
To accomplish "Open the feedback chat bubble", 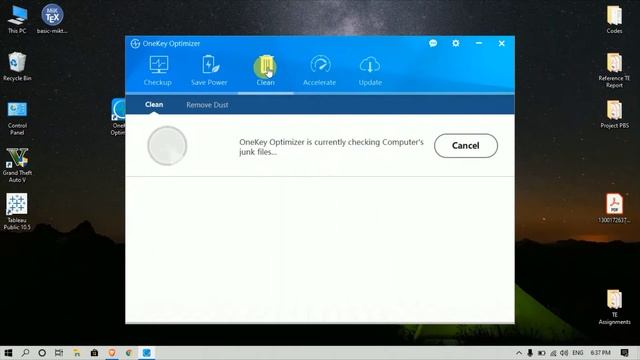I will click(433, 43).
